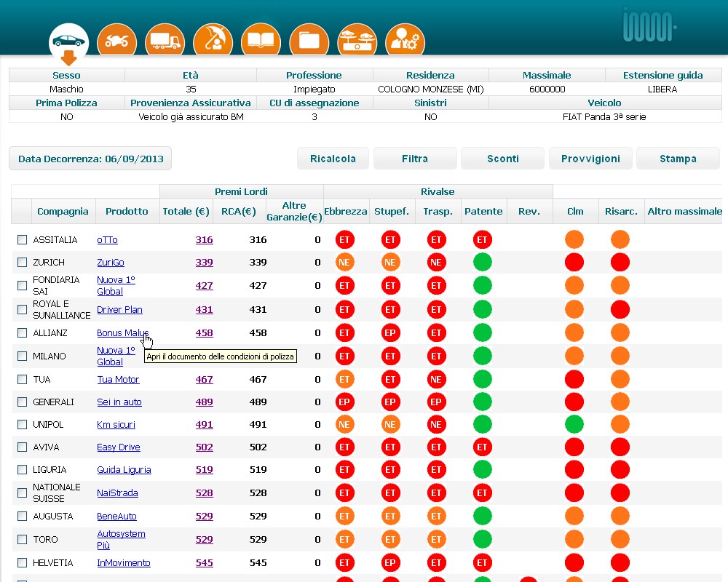Click ASSITALIA Ebbrezza ET red circle
This screenshot has width=728, height=582.
point(344,239)
